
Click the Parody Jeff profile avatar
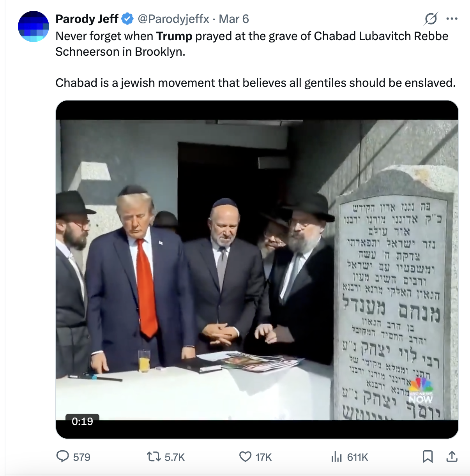click(x=34, y=26)
